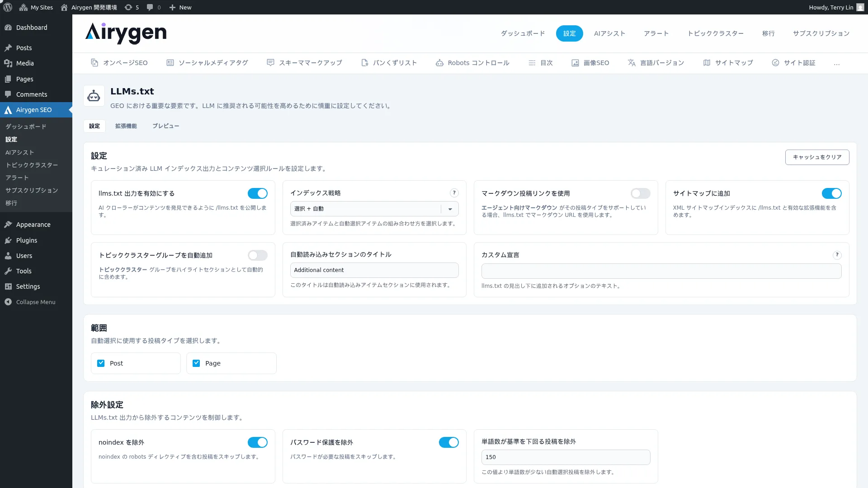Open アラート in the sidebar submenu
The image size is (868, 488).
(17, 178)
